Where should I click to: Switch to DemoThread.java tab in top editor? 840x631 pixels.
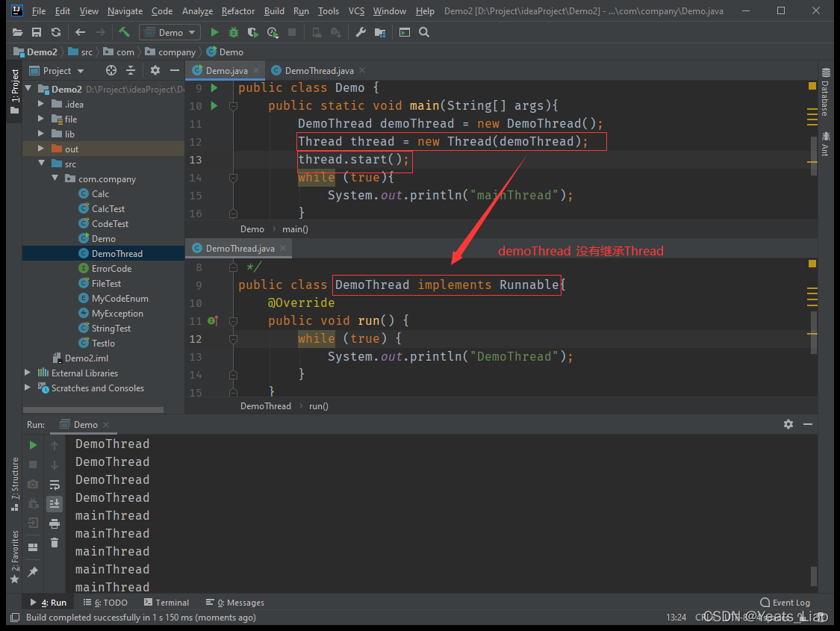(x=320, y=71)
